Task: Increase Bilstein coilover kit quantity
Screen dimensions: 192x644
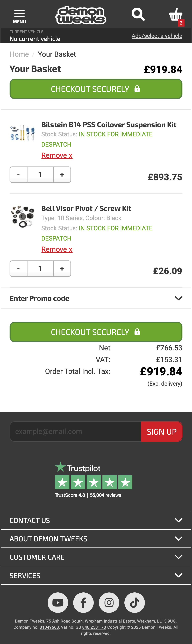Action: [62, 174]
